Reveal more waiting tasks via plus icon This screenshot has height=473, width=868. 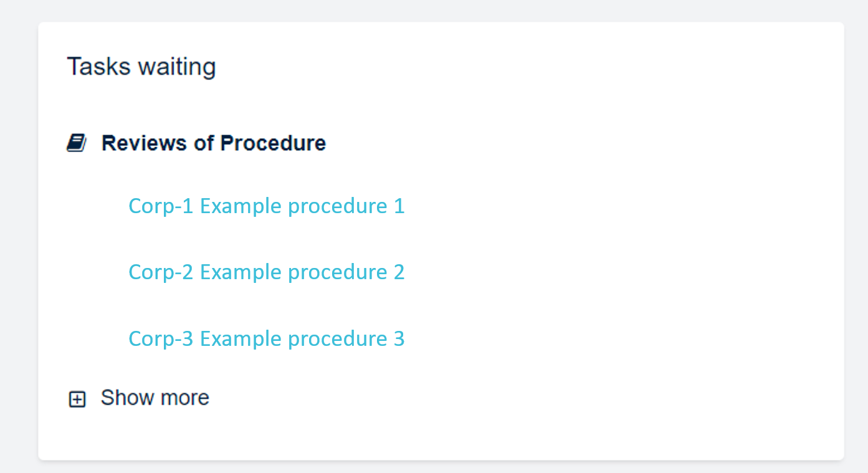77,399
